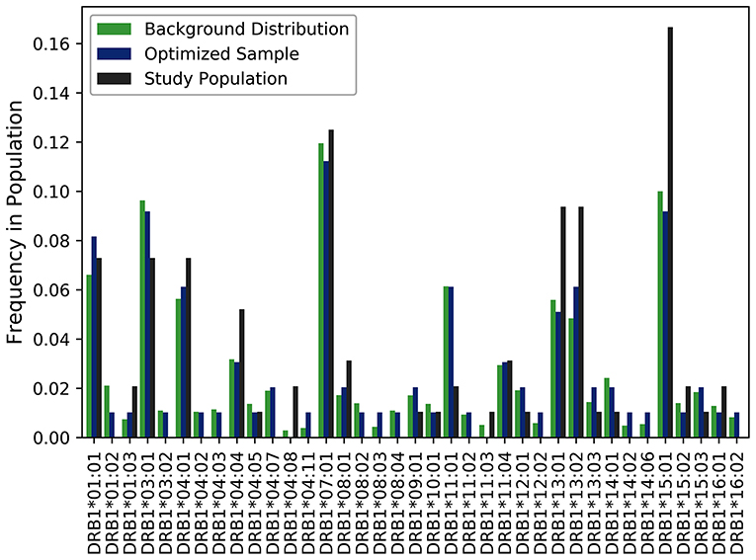Click the DRB1*11:02 x-axis label
This screenshot has height=560, width=756.
pyautogui.click(x=468, y=502)
